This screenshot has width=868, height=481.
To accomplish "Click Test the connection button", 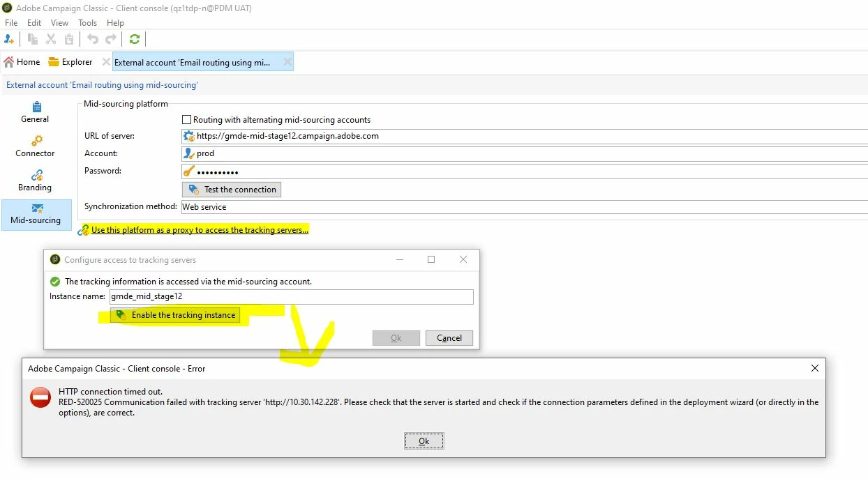I will pyautogui.click(x=232, y=190).
